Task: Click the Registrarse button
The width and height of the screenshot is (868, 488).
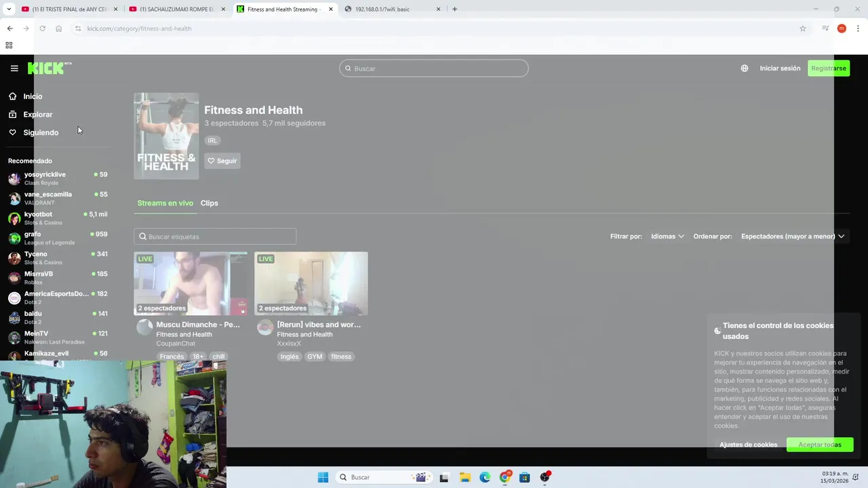Action: pyautogui.click(x=829, y=68)
